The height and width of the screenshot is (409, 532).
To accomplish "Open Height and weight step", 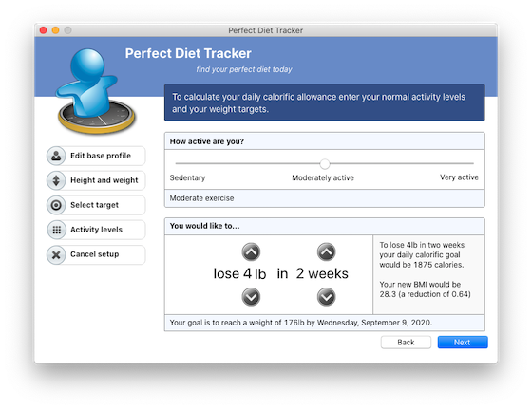I will [x=96, y=180].
